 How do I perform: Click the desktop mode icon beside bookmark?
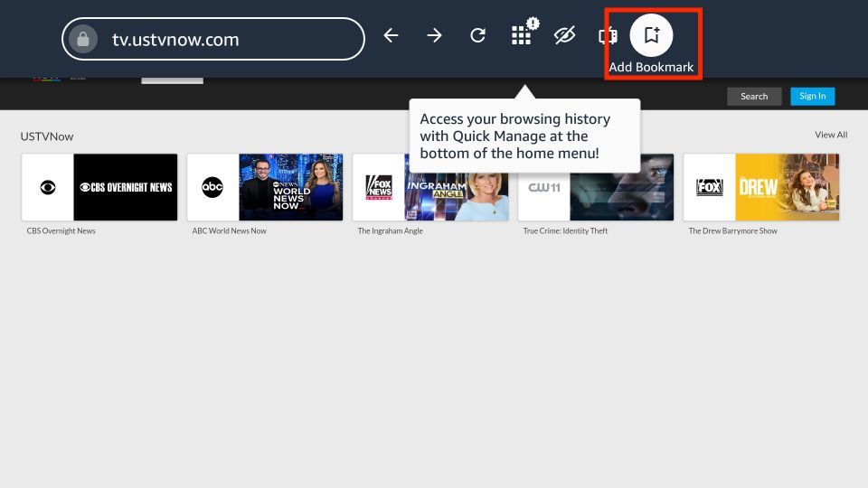point(608,36)
